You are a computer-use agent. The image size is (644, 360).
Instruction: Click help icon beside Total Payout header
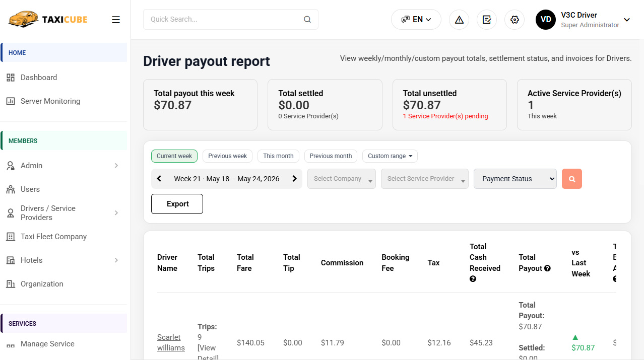pyautogui.click(x=547, y=268)
